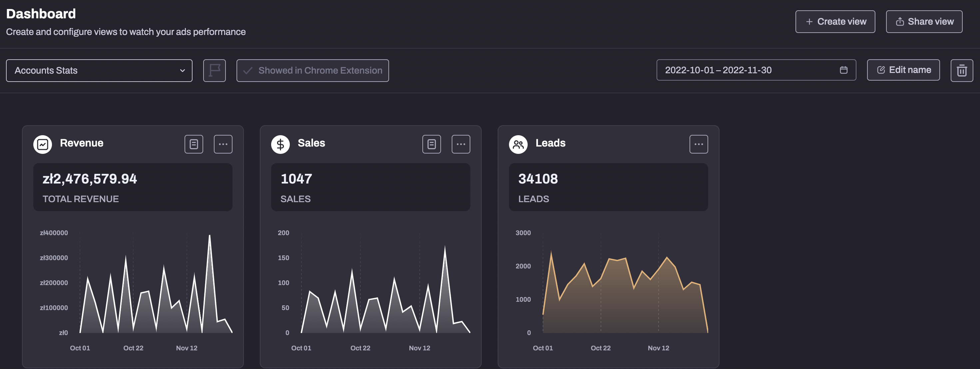Screen dimensions: 980x369
Task: Click the flag icon button
Action: (214, 70)
